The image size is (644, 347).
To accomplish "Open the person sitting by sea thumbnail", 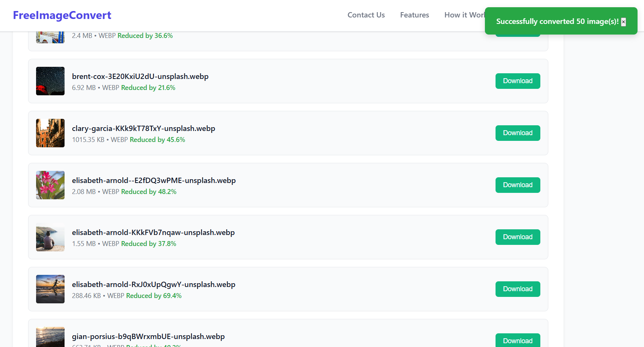I will point(50,237).
